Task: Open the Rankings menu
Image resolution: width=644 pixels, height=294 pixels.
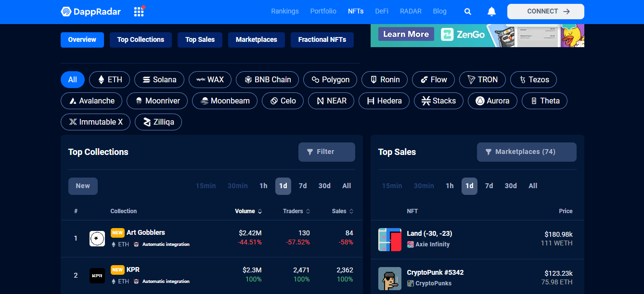Action: (x=285, y=11)
